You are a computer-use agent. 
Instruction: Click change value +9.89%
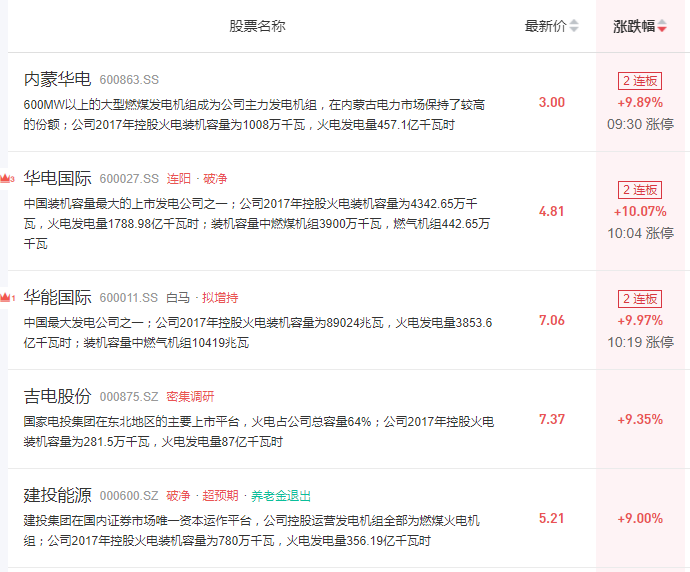point(640,103)
